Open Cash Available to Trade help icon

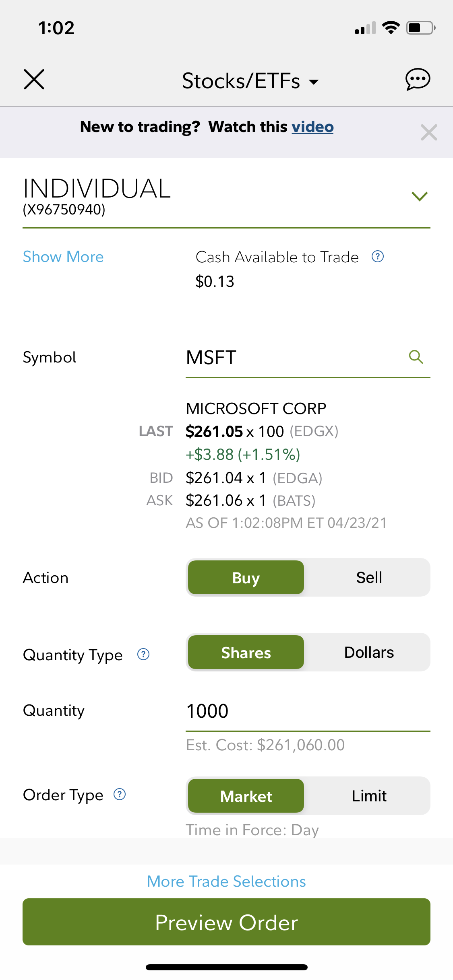pyautogui.click(x=378, y=256)
